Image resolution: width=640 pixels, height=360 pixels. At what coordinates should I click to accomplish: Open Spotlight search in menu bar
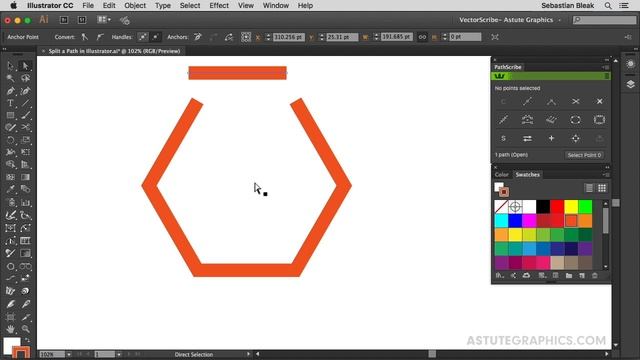click(608, 6)
